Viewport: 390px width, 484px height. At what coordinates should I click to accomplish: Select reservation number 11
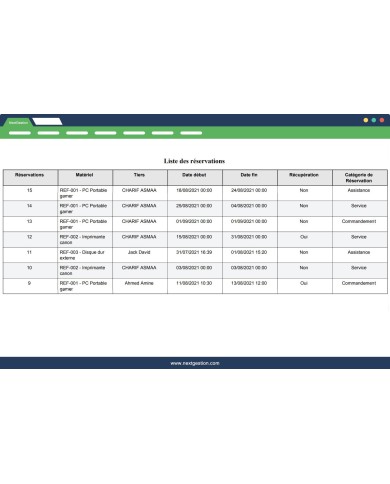pos(29,252)
